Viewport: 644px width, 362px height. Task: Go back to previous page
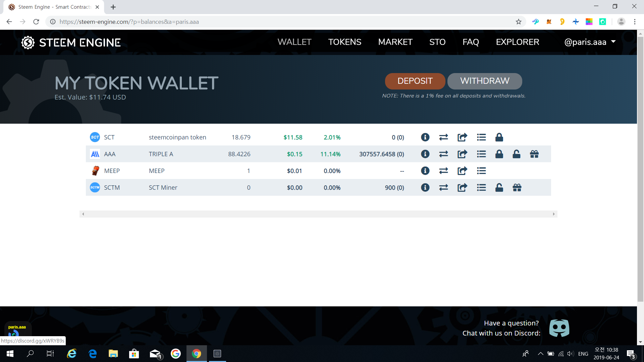9,22
